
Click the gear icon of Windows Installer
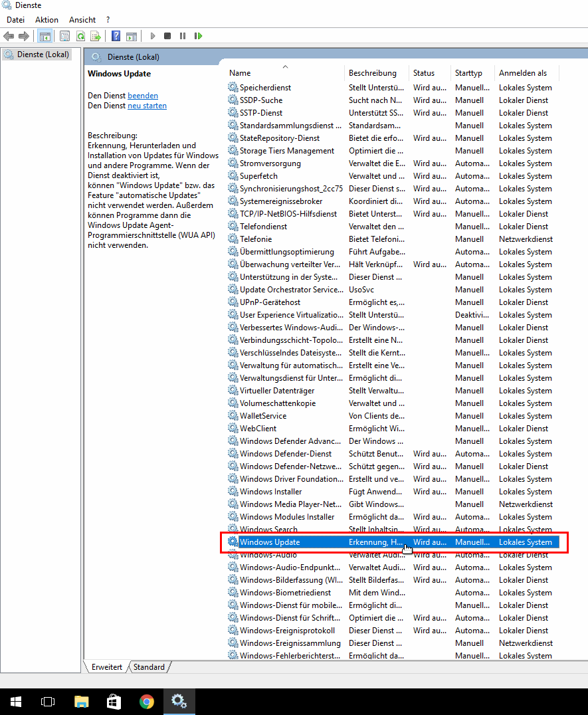click(233, 491)
